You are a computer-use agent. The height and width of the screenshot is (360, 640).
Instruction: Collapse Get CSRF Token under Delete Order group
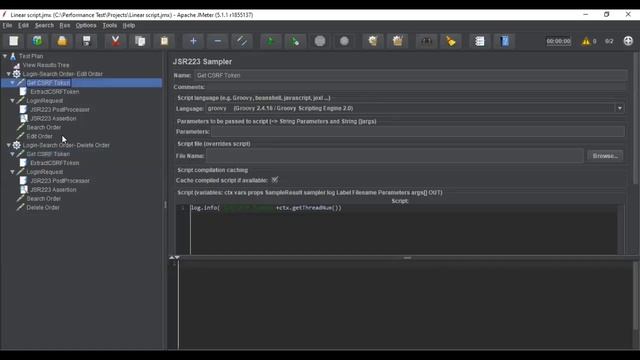[13, 154]
